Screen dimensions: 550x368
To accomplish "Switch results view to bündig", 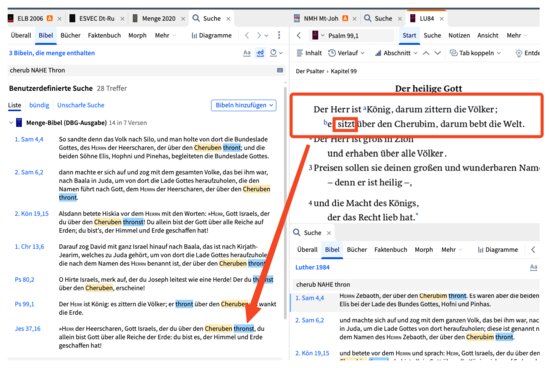I will pos(39,105).
